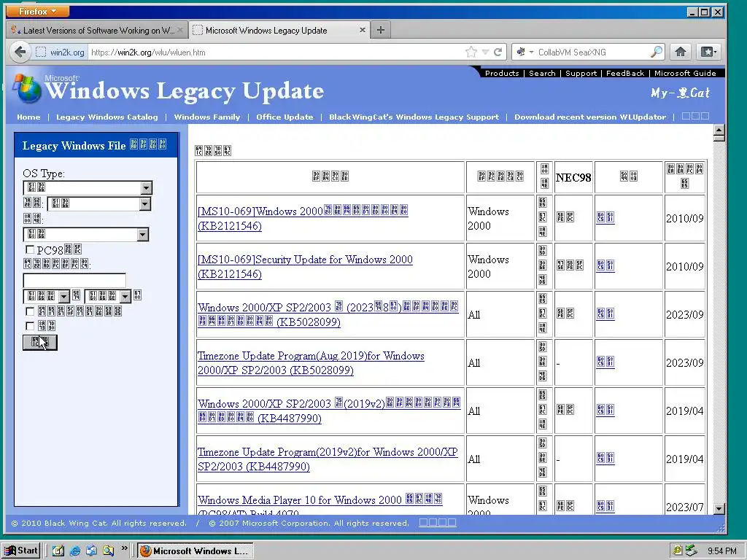
Task: Click the search magnifier icon
Action: (657, 52)
